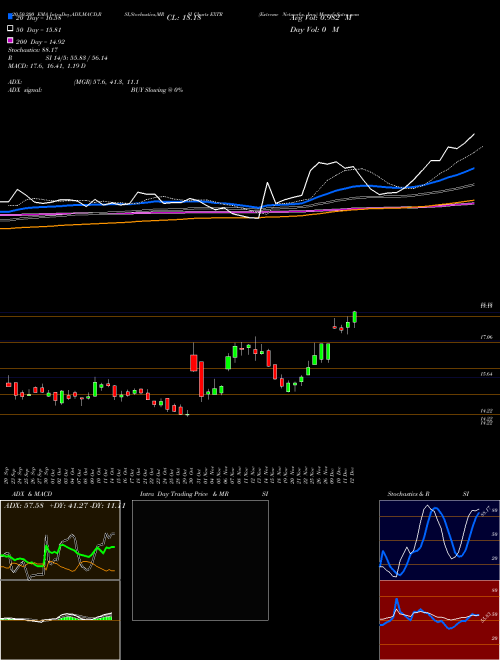The height and width of the screenshot is (660, 500).
Task: Click the white 50 Day legend swatch
Action: [x=10, y=29]
